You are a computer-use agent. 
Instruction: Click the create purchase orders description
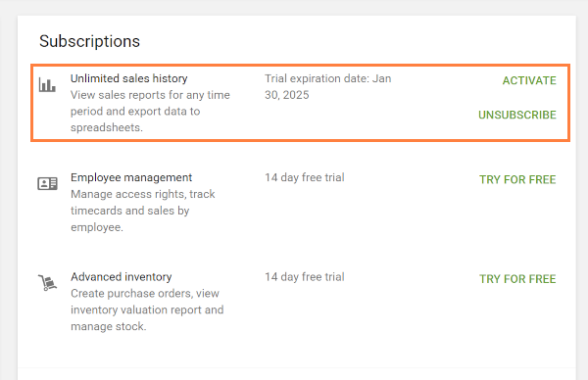[x=147, y=309]
